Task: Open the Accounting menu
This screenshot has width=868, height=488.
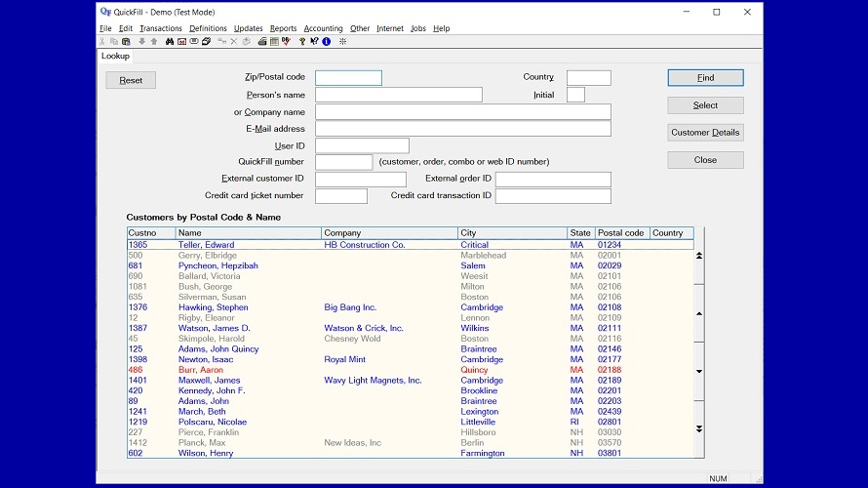Action: [x=323, y=28]
